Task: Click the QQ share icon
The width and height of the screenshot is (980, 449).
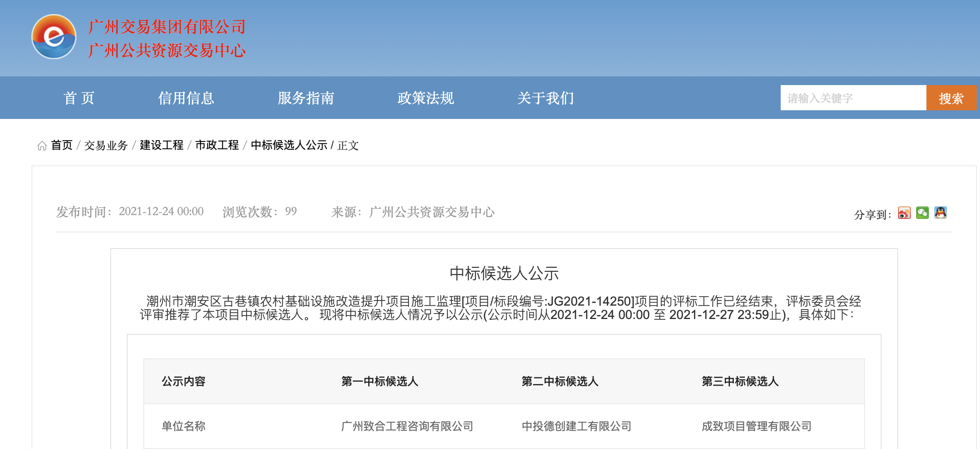Action: click(x=940, y=213)
